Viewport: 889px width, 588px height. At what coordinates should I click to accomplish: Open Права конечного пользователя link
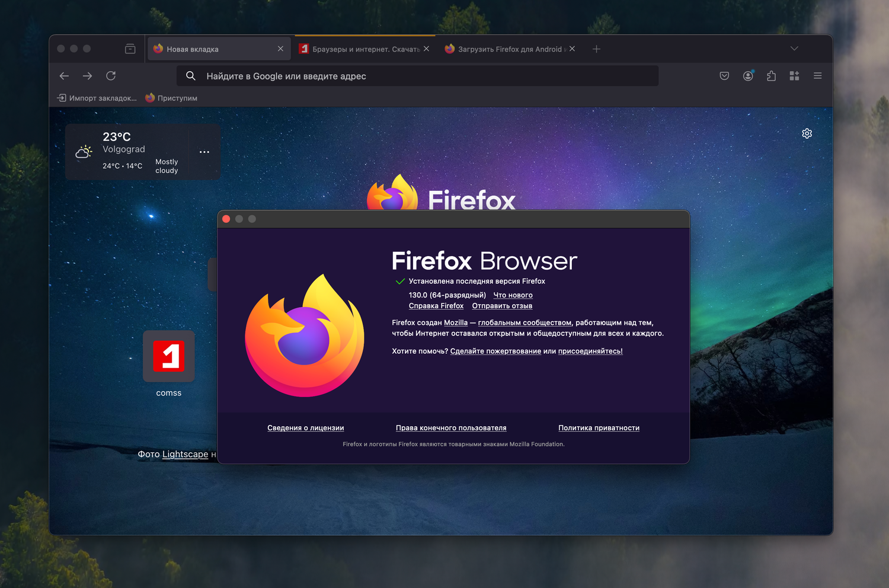[451, 428]
